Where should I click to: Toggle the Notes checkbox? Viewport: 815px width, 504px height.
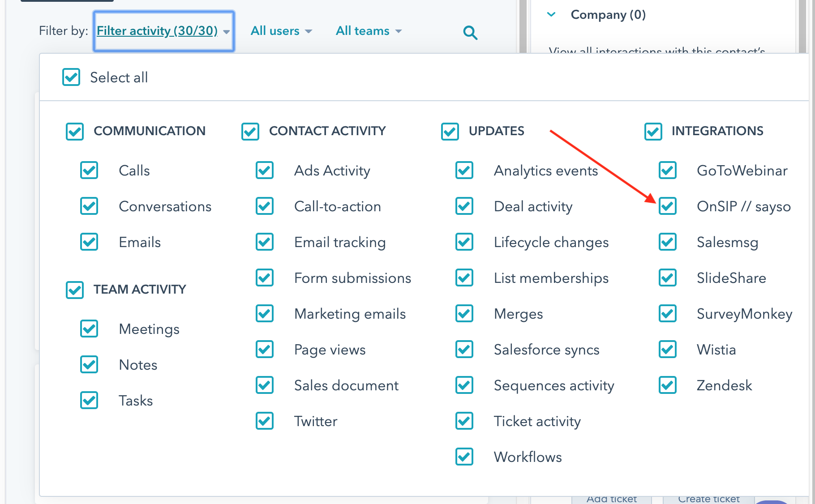click(x=89, y=364)
